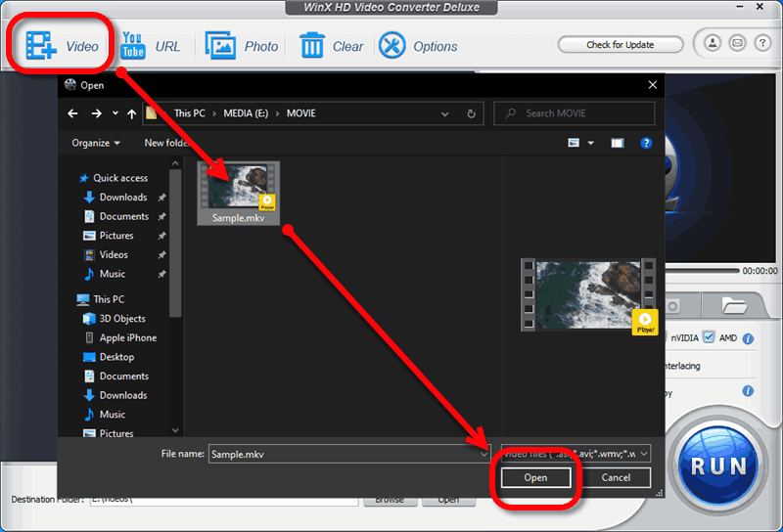Add a Photo slideshow source

click(242, 46)
